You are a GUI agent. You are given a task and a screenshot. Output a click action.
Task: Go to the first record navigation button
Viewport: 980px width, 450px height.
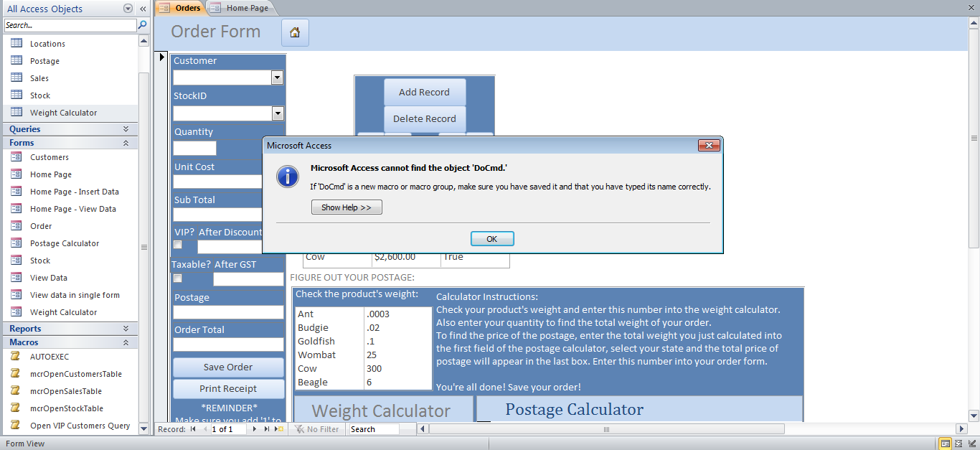pyautogui.click(x=193, y=429)
